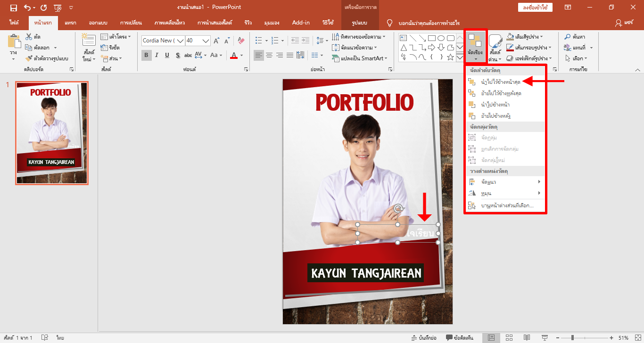644x343 pixels.
Task: Click the sign-in button in title bar
Action: pos(535,8)
